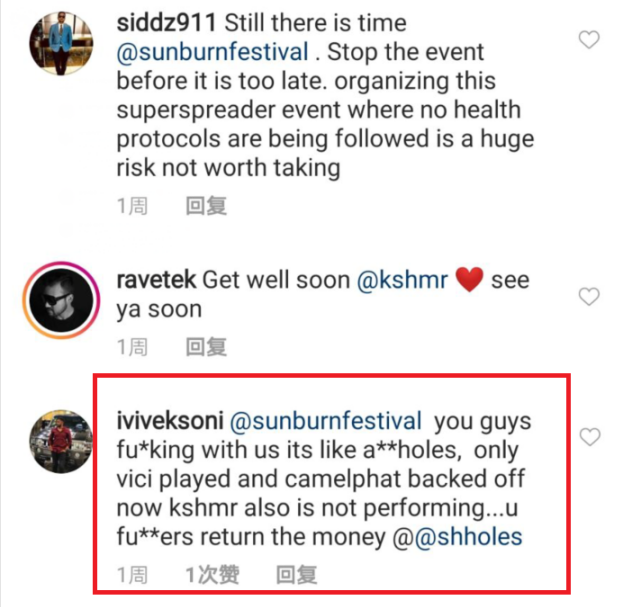Reply to iviveksoni's comment via 回复
The width and height of the screenshot is (625, 607).
[297, 575]
